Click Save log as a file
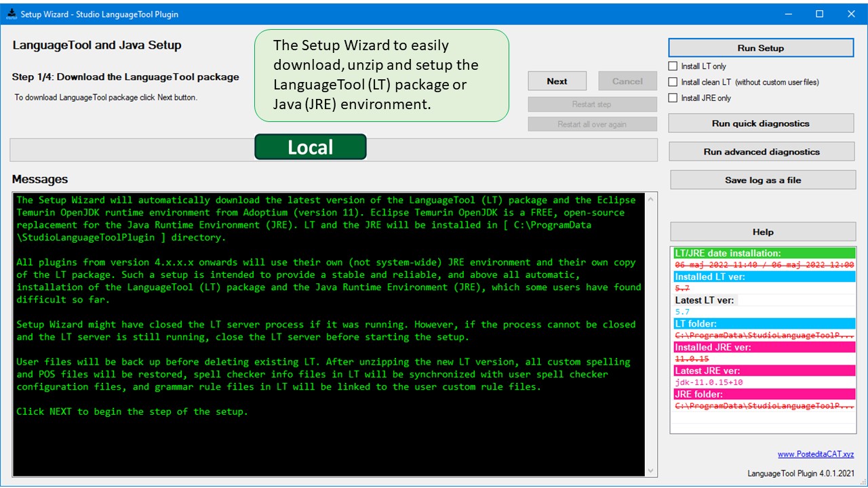This screenshot has width=868, height=488. click(x=762, y=180)
